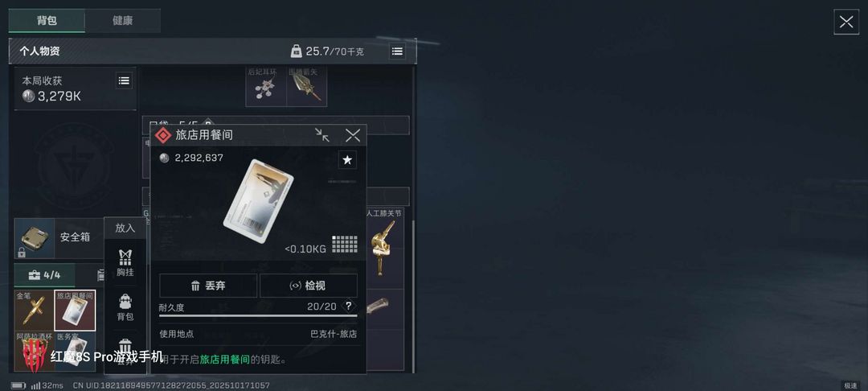Image resolution: width=868 pixels, height=391 pixels.
Task: Click the 胸挂 chest rig icon
Action: tap(125, 262)
